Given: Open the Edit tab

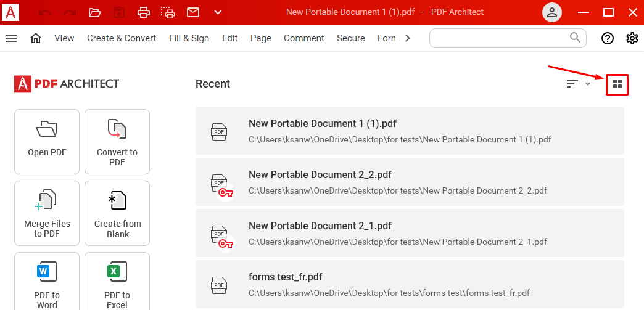Looking at the screenshot, I should pyautogui.click(x=230, y=38).
